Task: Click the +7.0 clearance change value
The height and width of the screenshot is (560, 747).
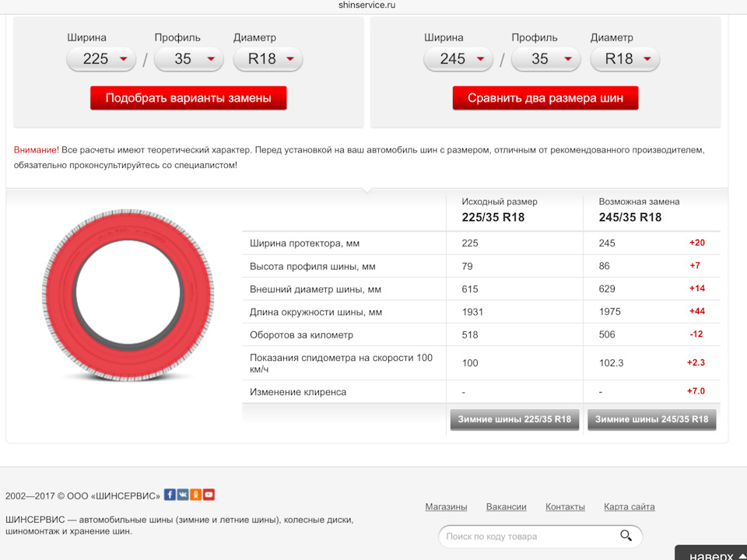Action: (x=696, y=391)
